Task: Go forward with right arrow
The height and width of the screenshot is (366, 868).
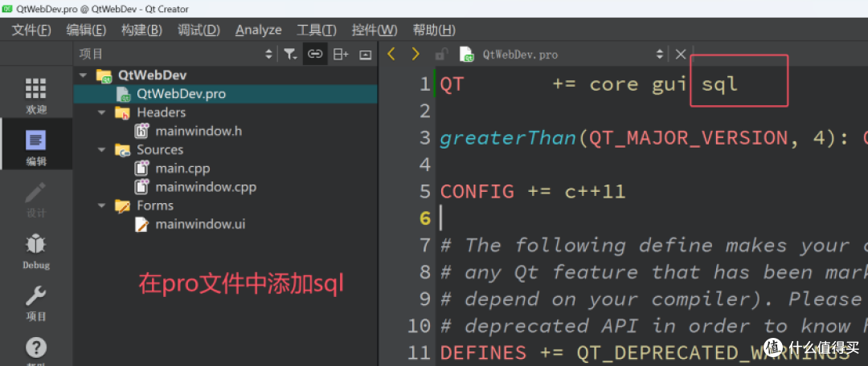Action: click(x=416, y=54)
